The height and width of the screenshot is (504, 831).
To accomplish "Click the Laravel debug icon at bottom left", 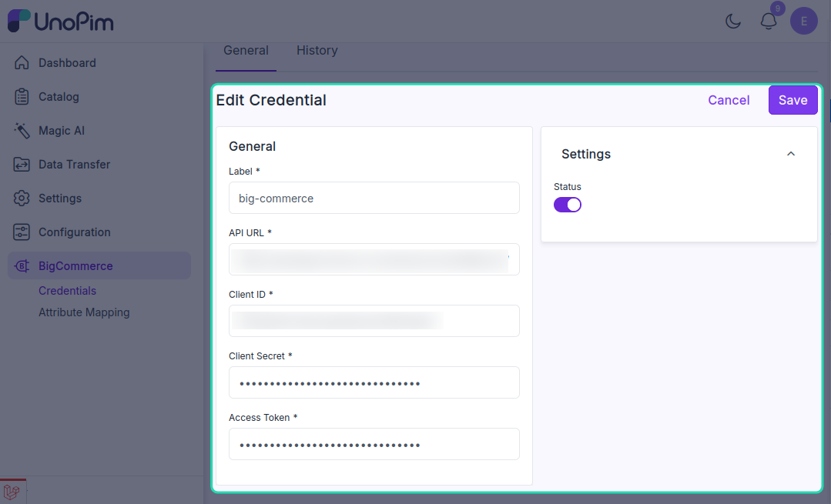I will tap(12, 492).
